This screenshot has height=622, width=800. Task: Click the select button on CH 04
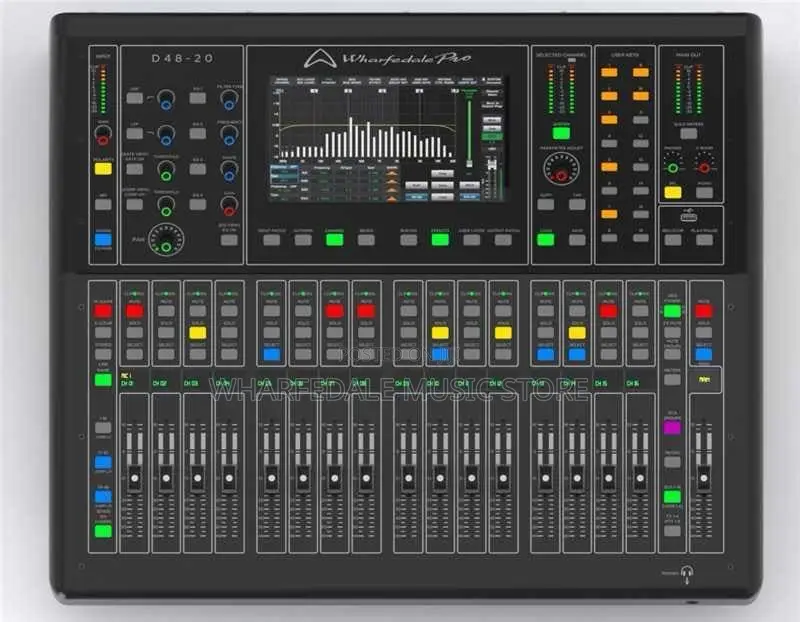click(229, 354)
